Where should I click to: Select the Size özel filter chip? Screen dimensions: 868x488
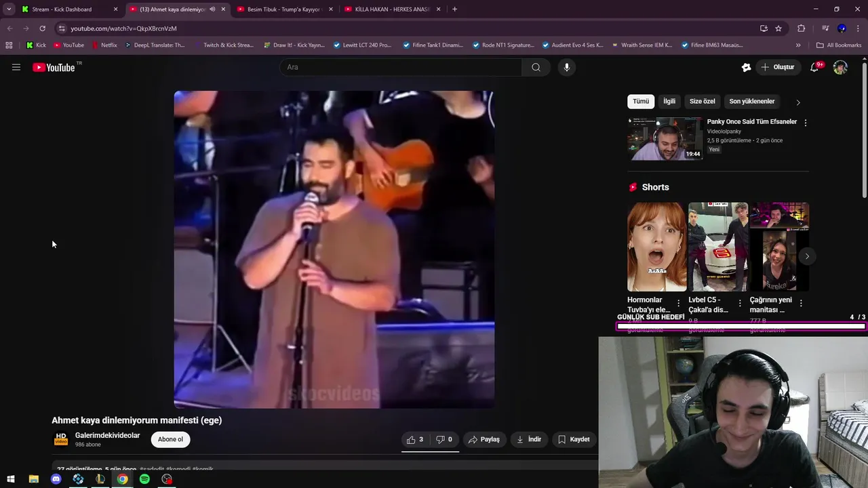[703, 102]
